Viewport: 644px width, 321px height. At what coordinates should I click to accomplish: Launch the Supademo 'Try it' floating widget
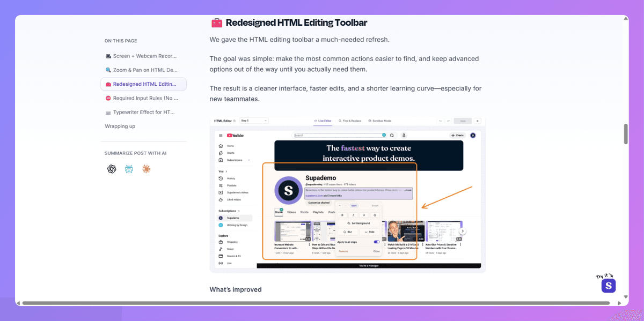click(x=608, y=286)
